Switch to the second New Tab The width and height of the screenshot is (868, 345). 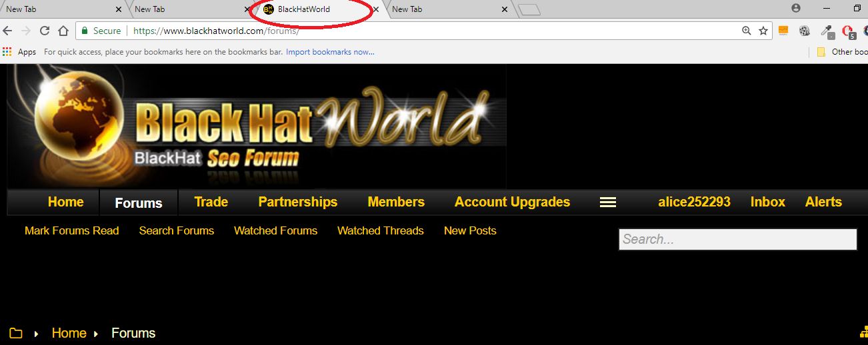click(190, 9)
